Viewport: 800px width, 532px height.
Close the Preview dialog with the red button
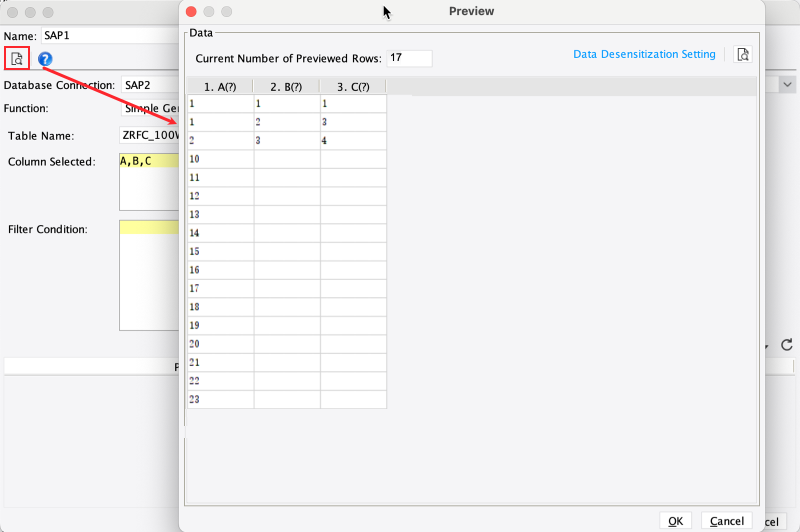tap(191, 11)
